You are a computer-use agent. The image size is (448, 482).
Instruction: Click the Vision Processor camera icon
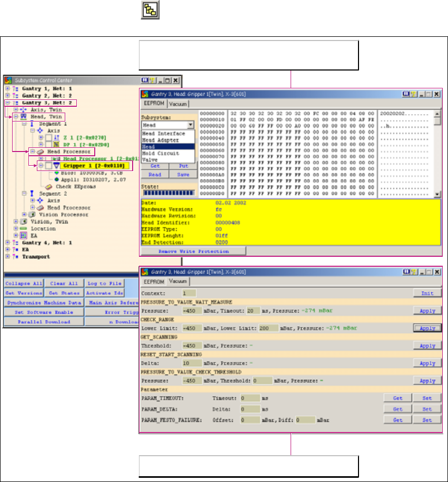[32, 215]
